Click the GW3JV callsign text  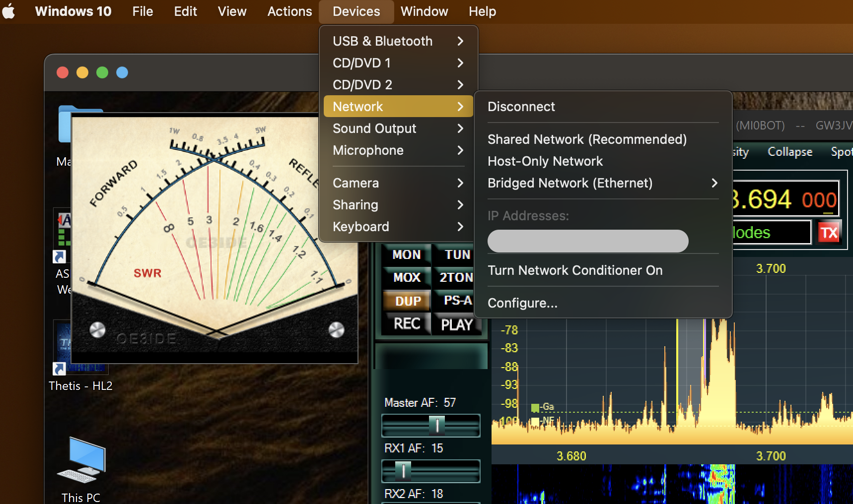tap(834, 126)
